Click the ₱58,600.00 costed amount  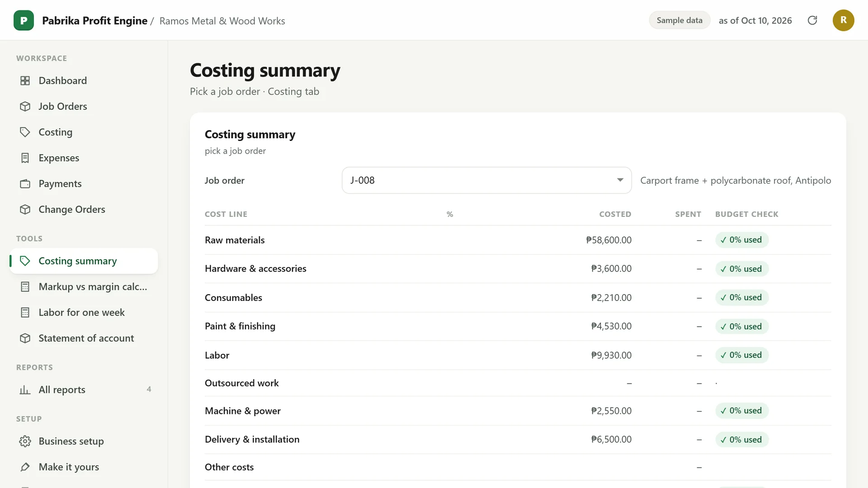pyautogui.click(x=609, y=240)
